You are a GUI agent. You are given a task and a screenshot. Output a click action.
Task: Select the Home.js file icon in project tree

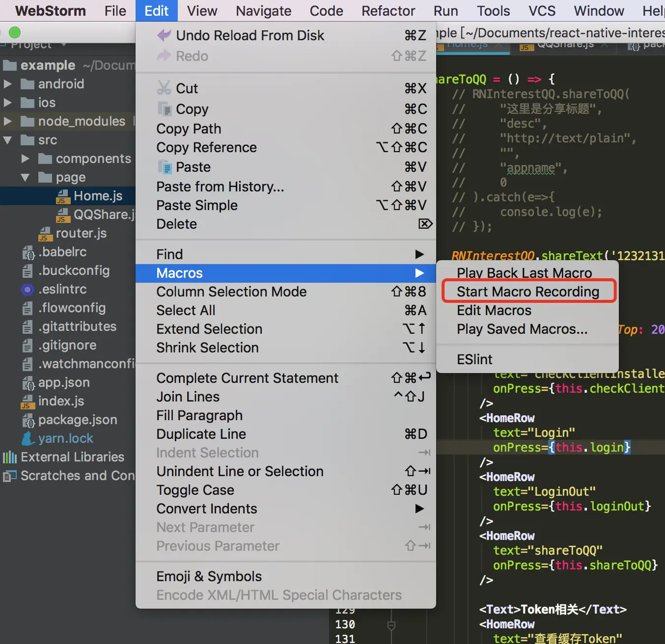63,196
